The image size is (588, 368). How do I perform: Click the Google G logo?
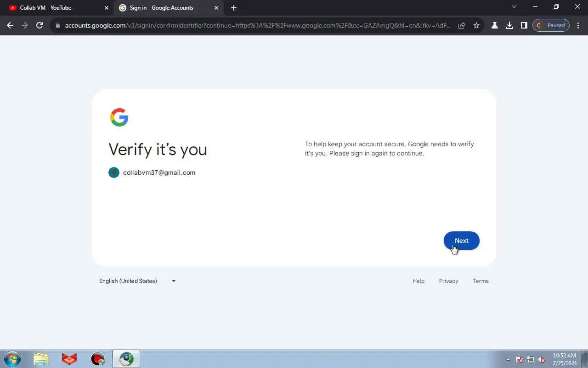pos(119,117)
